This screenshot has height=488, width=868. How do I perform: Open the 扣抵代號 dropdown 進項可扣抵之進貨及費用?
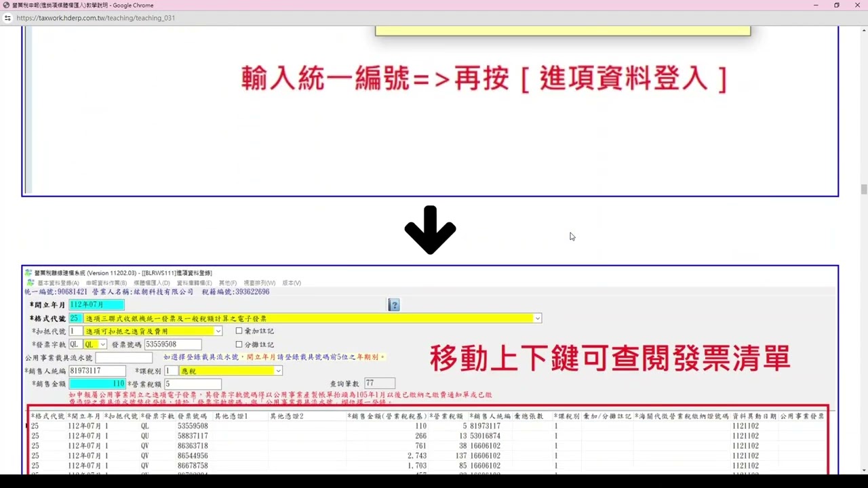pyautogui.click(x=218, y=331)
